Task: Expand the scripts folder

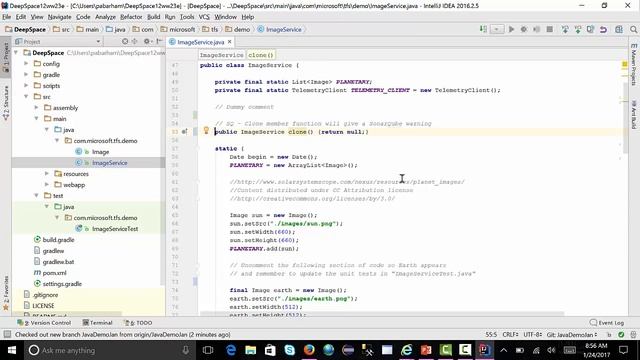Action: click(26, 86)
